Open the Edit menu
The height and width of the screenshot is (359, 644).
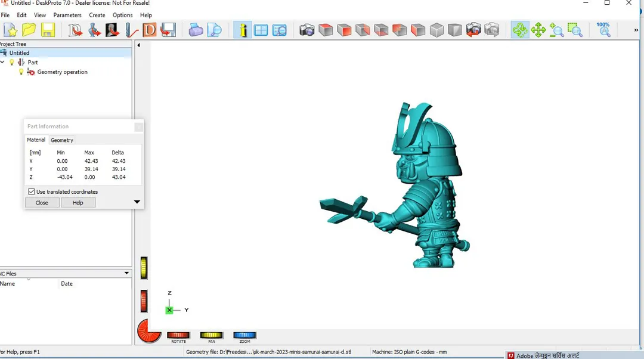point(22,15)
